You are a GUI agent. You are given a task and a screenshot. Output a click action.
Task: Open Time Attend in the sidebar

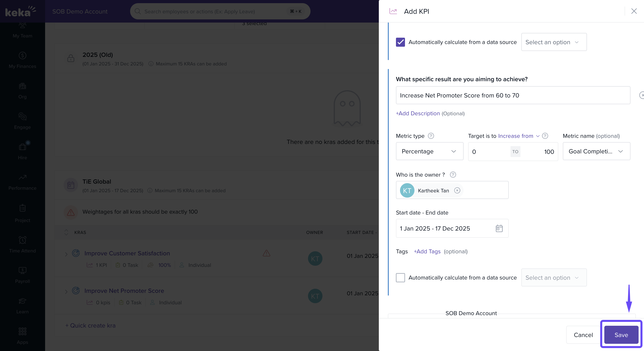tap(22, 245)
